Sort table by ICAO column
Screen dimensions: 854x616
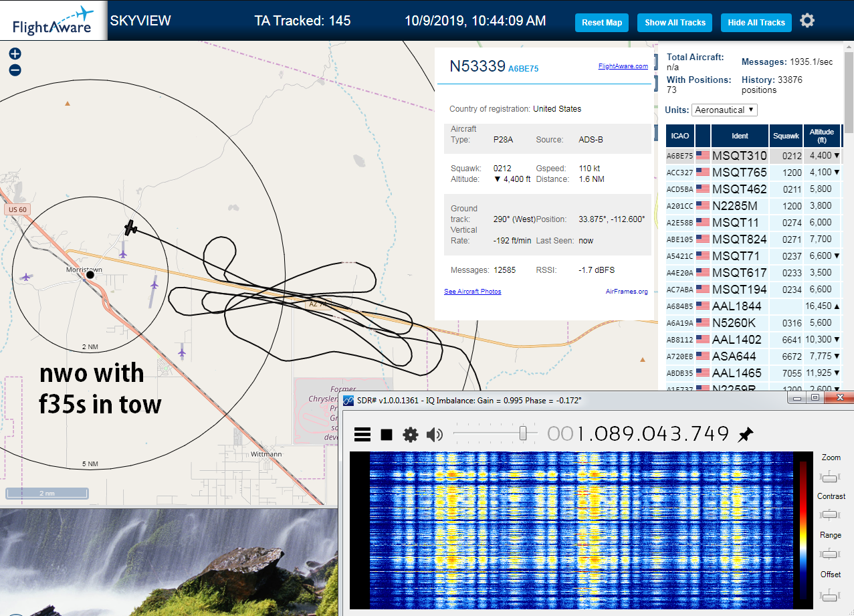(679, 136)
